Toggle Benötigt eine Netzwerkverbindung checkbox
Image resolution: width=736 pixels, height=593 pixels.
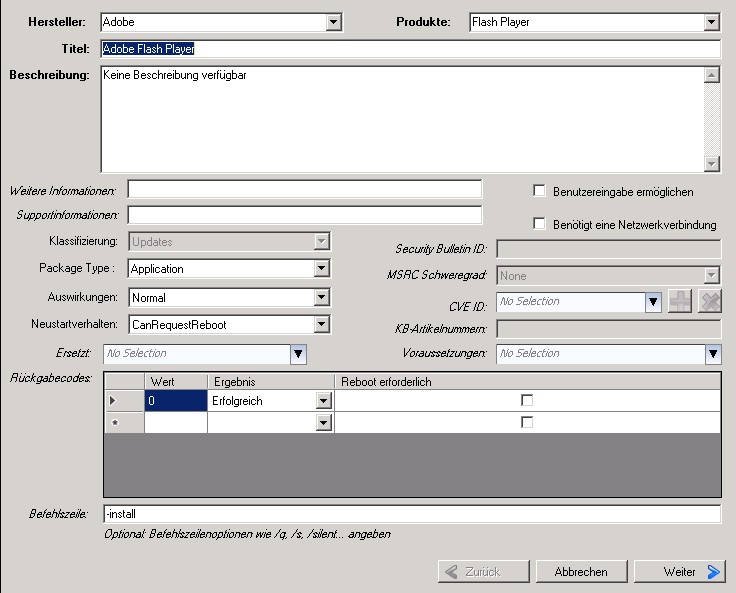pyautogui.click(x=539, y=223)
